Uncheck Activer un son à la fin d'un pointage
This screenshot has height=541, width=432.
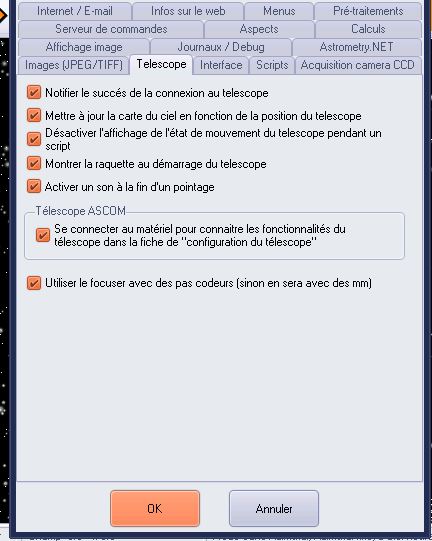(x=34, y=186)
